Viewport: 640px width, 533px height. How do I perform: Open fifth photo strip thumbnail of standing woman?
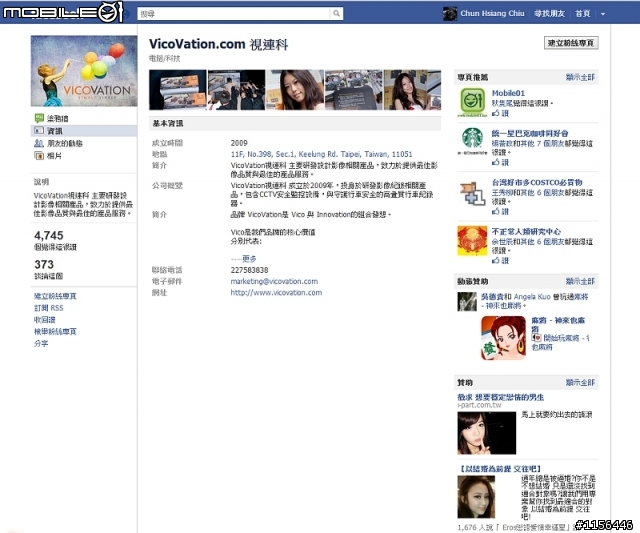[412, 90]
